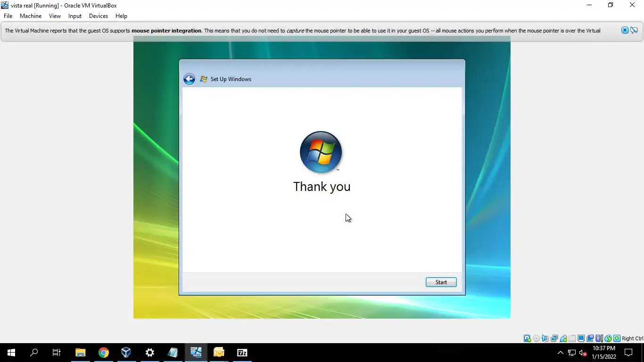
Task: Open Task View from the taskbar
Action: pyautogui.click(x=57, y=353)
